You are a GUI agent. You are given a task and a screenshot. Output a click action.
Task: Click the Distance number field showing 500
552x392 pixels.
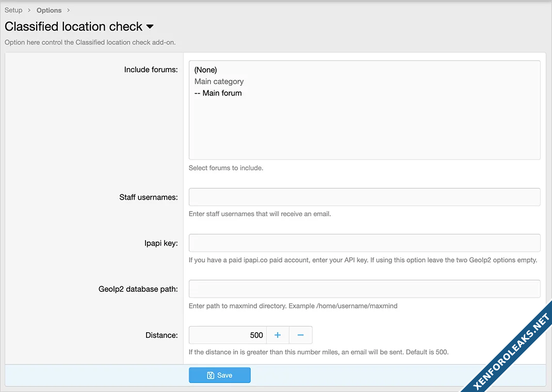(x=228, y=335)
